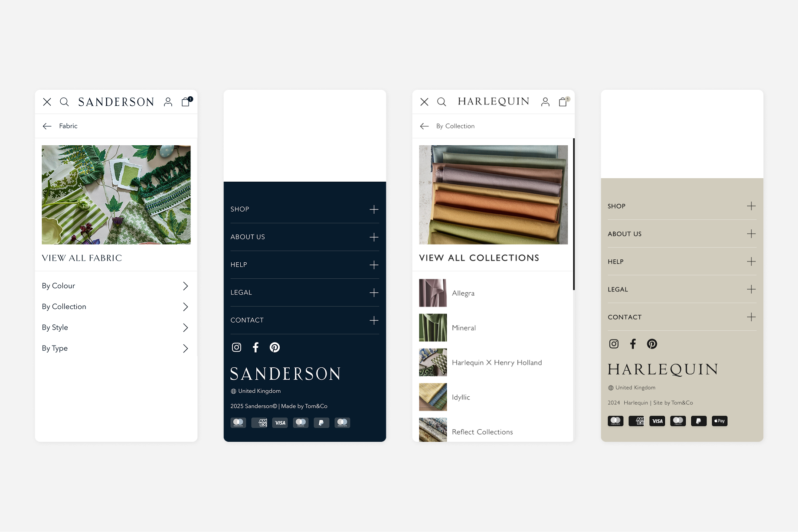
Task: Select VIEW ALL FABRIC link
Action: tap(82, 258)
